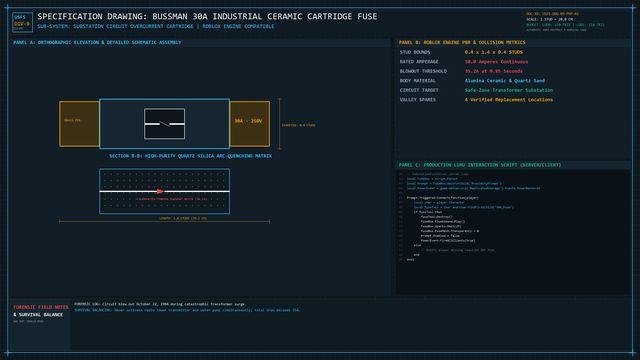The image size is (640, 360).
Task: Click the "SECTION B-B: HIGH-PURITY QUARTZ SILICA ARC-QUENCHING MATRIX" caption
Action: [190, 156]
